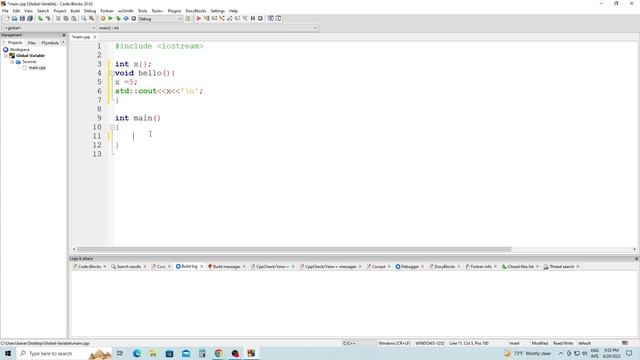
Task: Click the green Run icon
Action: tap(110, 18)
